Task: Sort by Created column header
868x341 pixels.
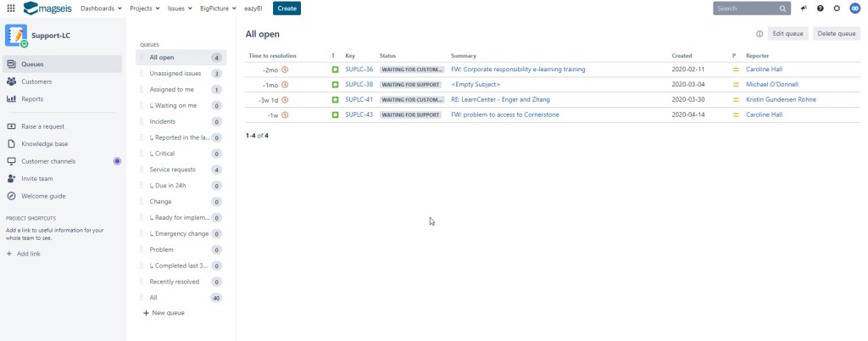Action: pyautogui.click(x=682, y=55)
